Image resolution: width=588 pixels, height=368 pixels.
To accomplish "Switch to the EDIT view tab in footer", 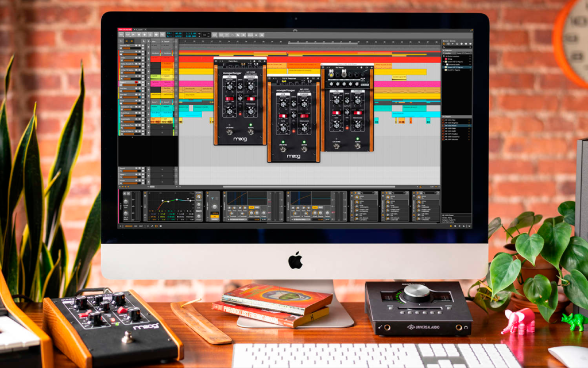I will click(x=141, y=226).
